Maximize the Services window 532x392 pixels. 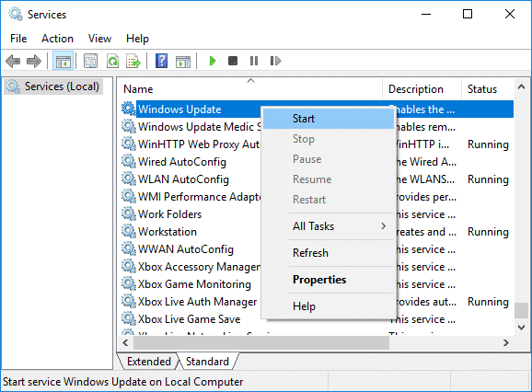(x=468, y=14)
